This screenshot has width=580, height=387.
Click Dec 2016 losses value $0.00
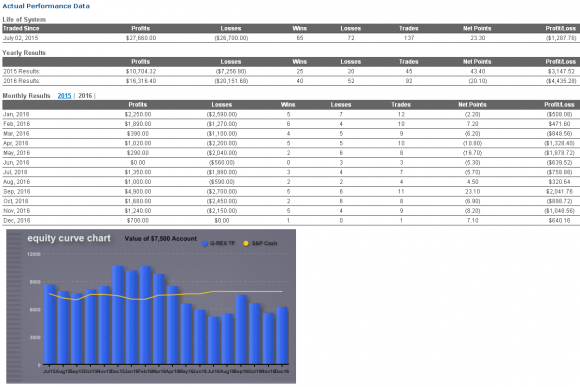(x=222, y=220)
